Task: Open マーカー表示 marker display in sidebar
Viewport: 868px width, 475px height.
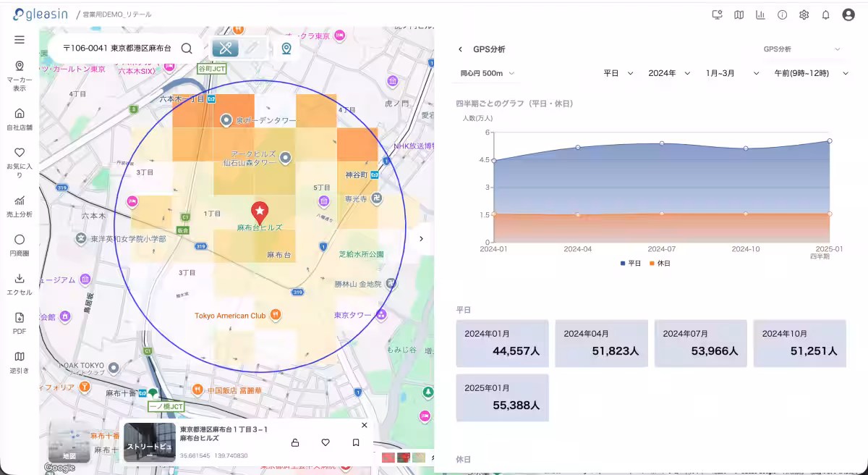Action: (20, 76)
